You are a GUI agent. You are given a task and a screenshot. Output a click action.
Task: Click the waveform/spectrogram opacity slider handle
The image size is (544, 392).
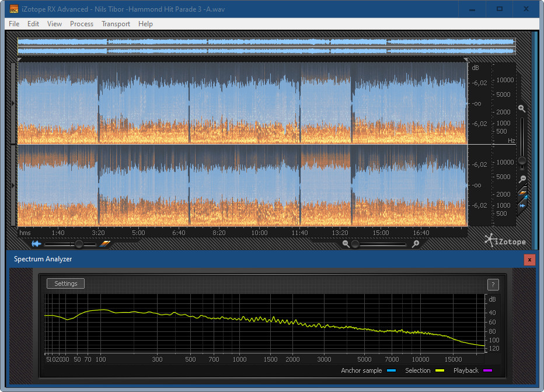(x=78, y=244)
